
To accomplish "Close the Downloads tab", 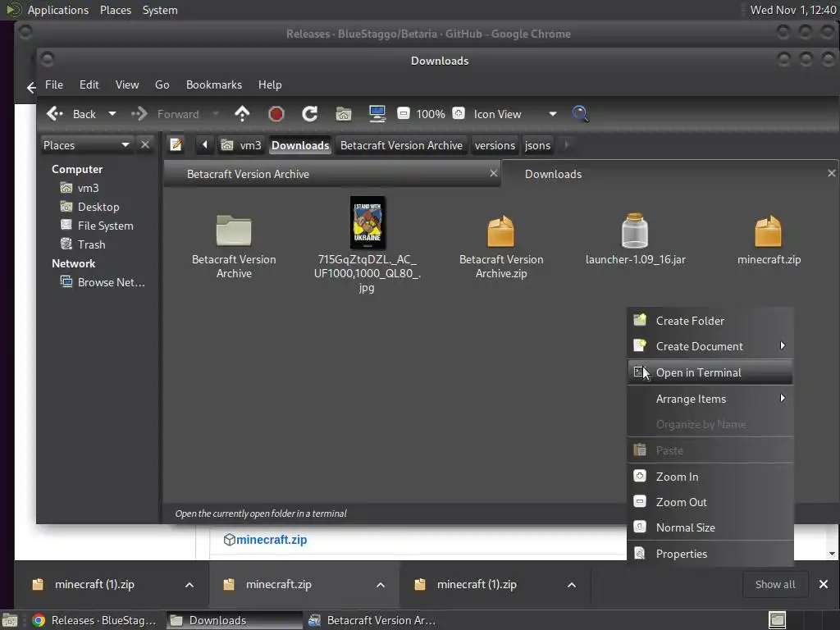I will [832, 173].
